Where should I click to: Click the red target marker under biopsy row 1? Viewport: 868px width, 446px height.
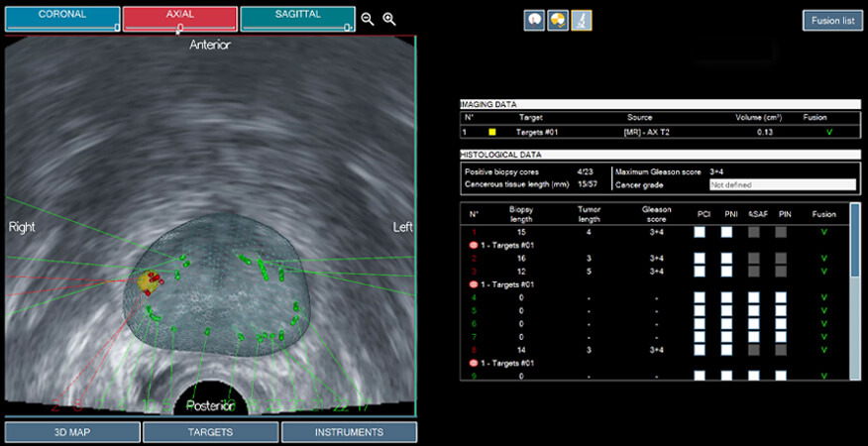coord(474,244)
